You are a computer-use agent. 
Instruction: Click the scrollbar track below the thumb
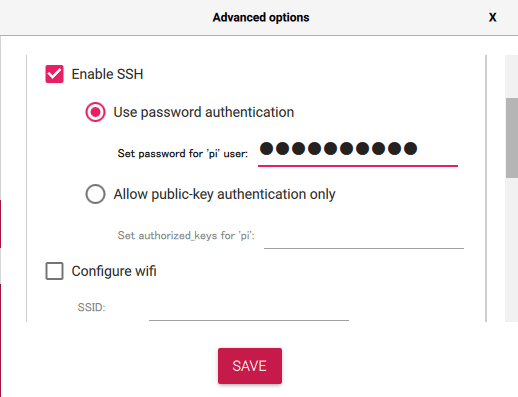(x=512, y=250)
